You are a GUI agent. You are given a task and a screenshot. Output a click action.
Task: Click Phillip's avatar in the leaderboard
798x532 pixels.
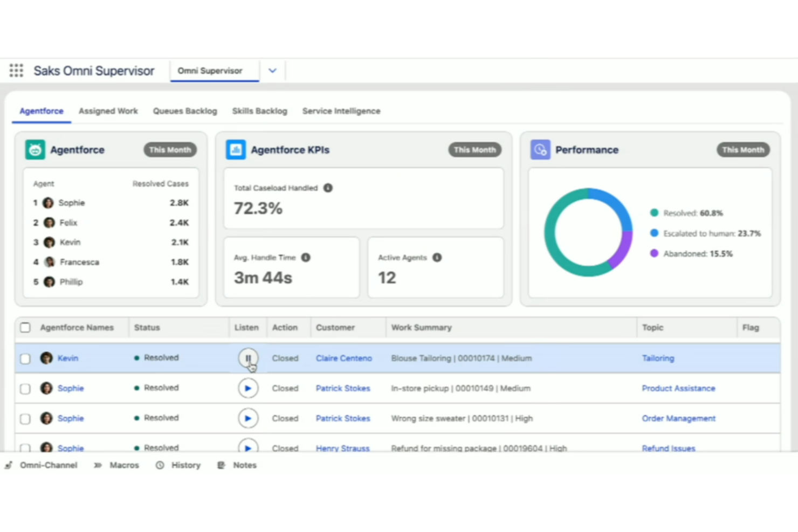click(49, 282)
